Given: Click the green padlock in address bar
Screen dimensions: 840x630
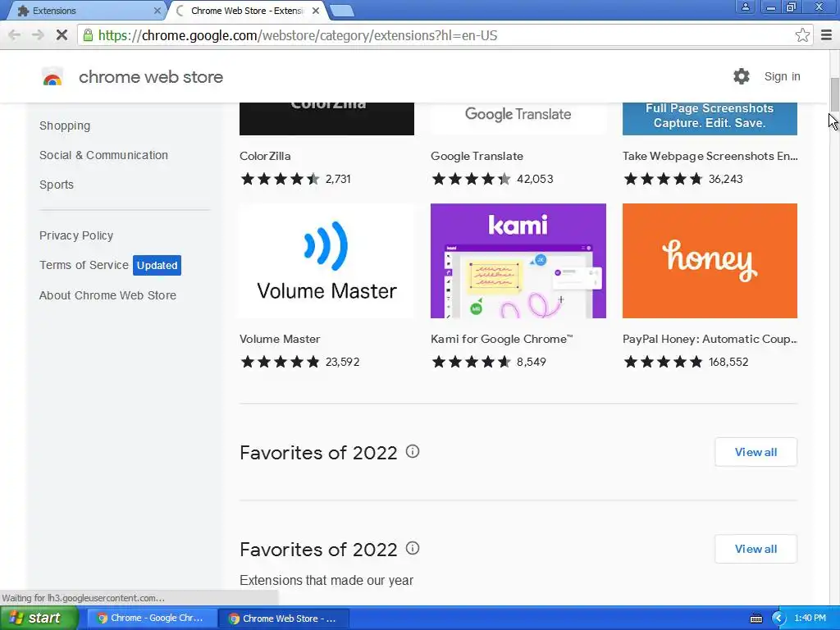Looking at the screenshot, I should [87, 35].
